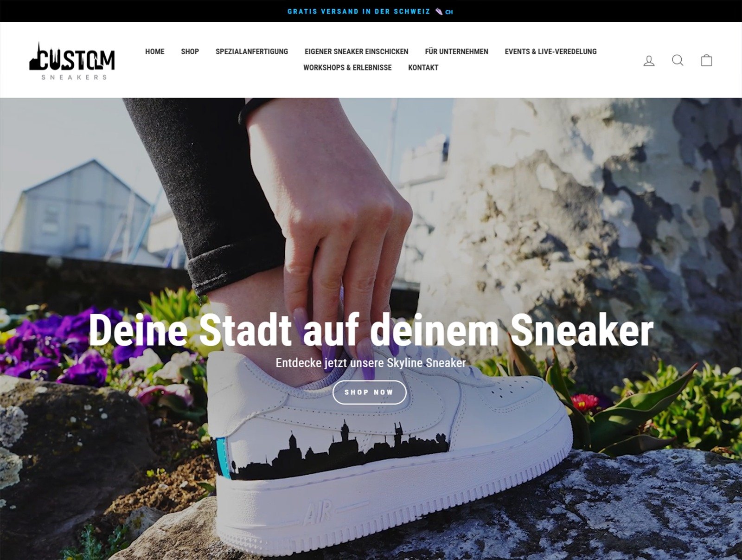The height and width of the screenshot is (560, 742).
Task: Click the Custom Sneakers logo
Action: click(x=72, y=61)
